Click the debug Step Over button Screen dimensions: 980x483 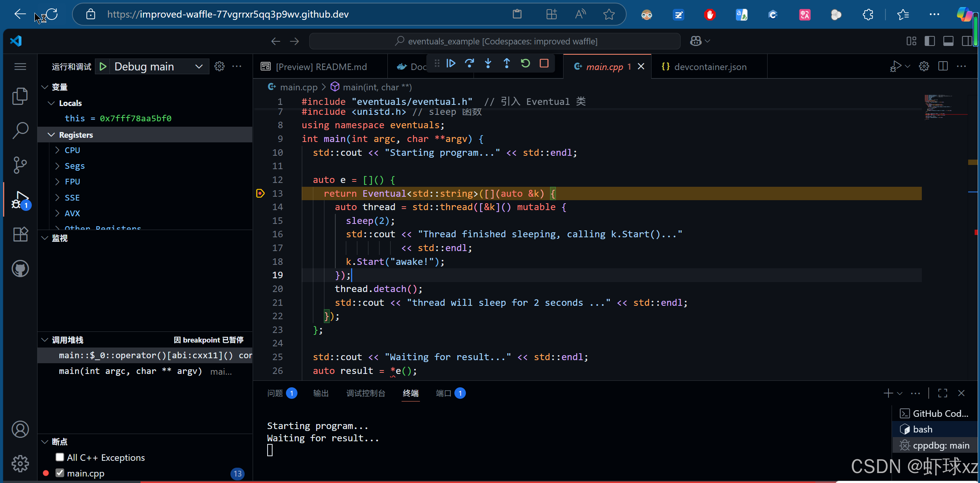click(469, 63)
